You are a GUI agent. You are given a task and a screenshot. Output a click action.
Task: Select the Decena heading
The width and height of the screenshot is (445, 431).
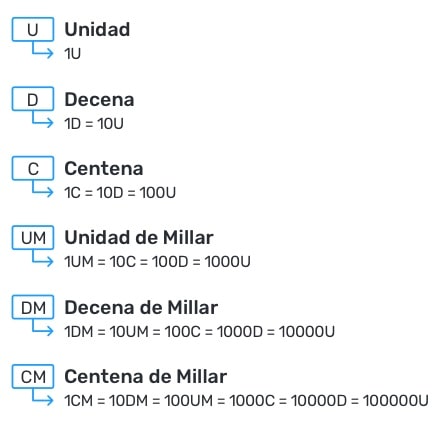pos(99,99)
